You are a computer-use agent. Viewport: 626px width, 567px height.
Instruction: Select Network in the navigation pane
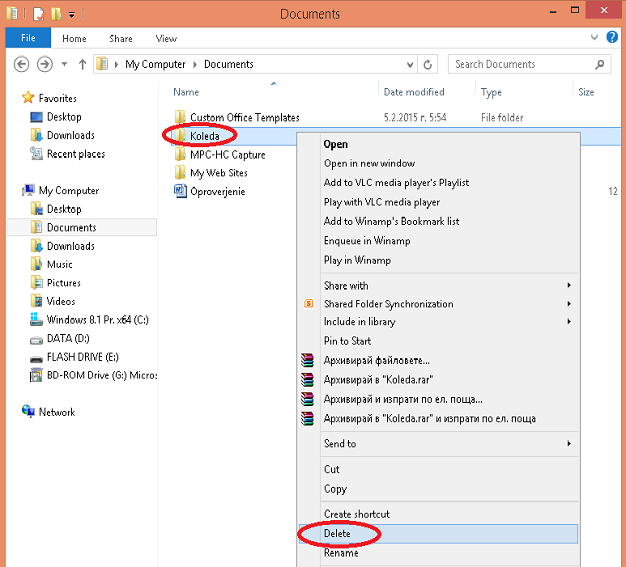[56, 412]
